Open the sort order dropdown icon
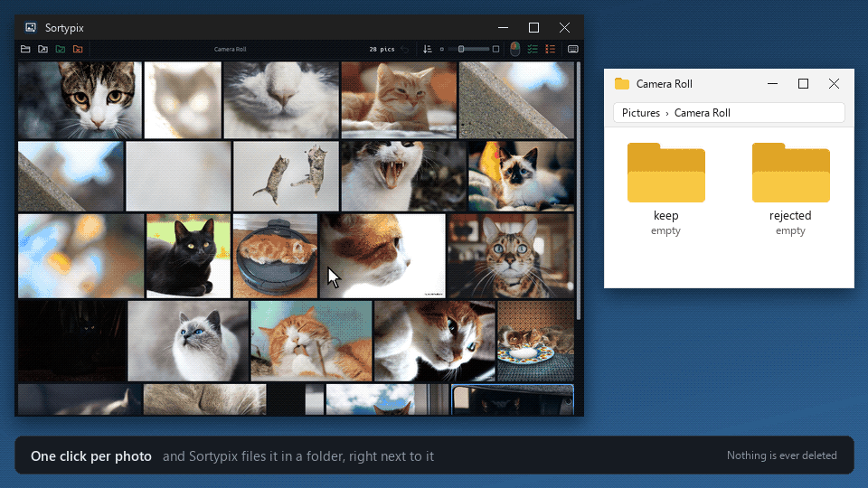The width and height of the screenshot is (868, 488). click(x=428, y=49)
